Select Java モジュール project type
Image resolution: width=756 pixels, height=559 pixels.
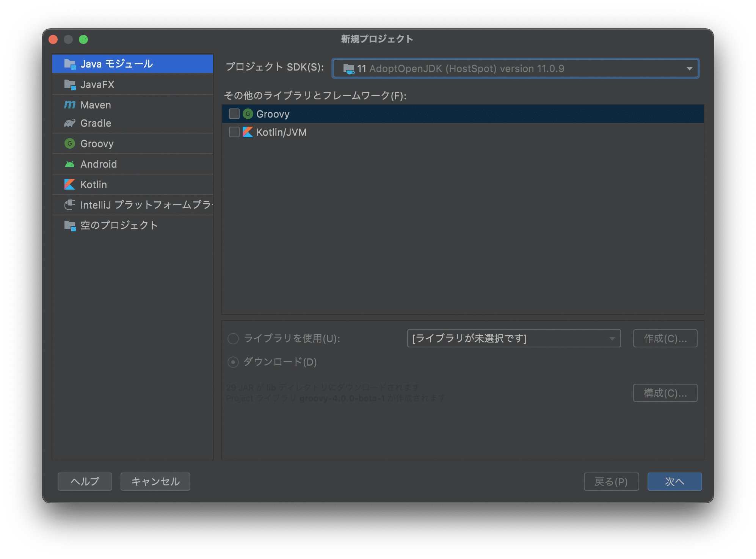coord(133,64)
